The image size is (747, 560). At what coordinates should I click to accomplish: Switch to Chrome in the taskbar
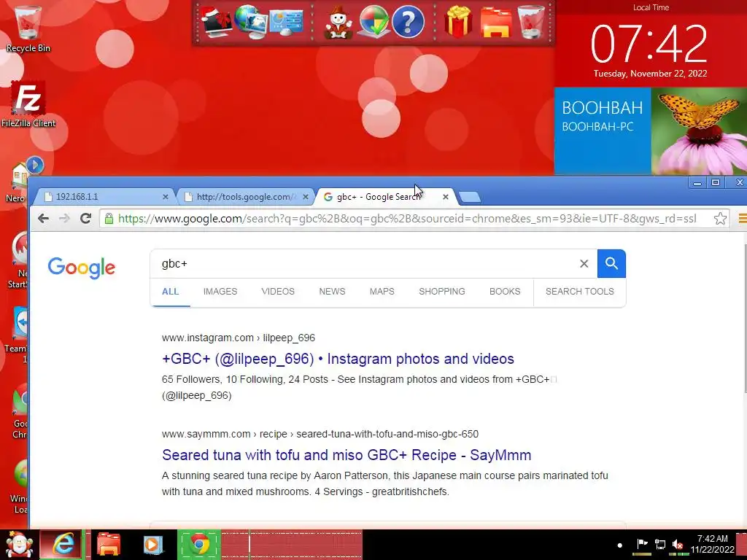click(200, 544)
